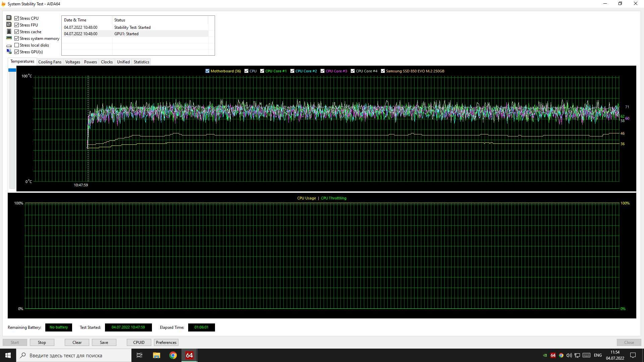644x362 pixels.
Task: Click the Preferences settings icon
Action: 166,342
